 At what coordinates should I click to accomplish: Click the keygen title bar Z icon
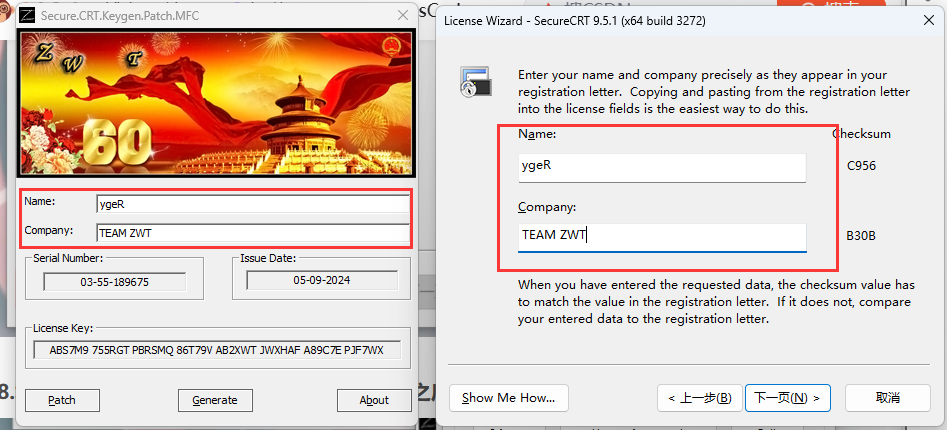coord(28,16)
